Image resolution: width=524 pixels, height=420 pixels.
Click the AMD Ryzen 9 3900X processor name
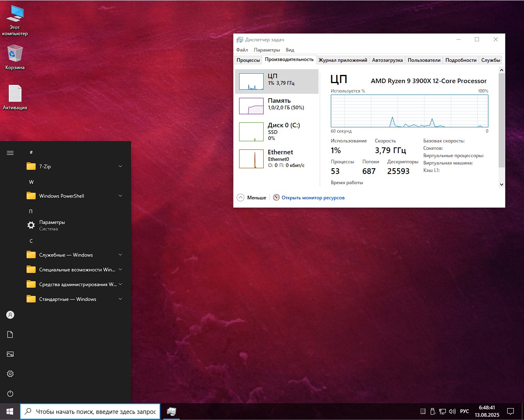point(429,81)
